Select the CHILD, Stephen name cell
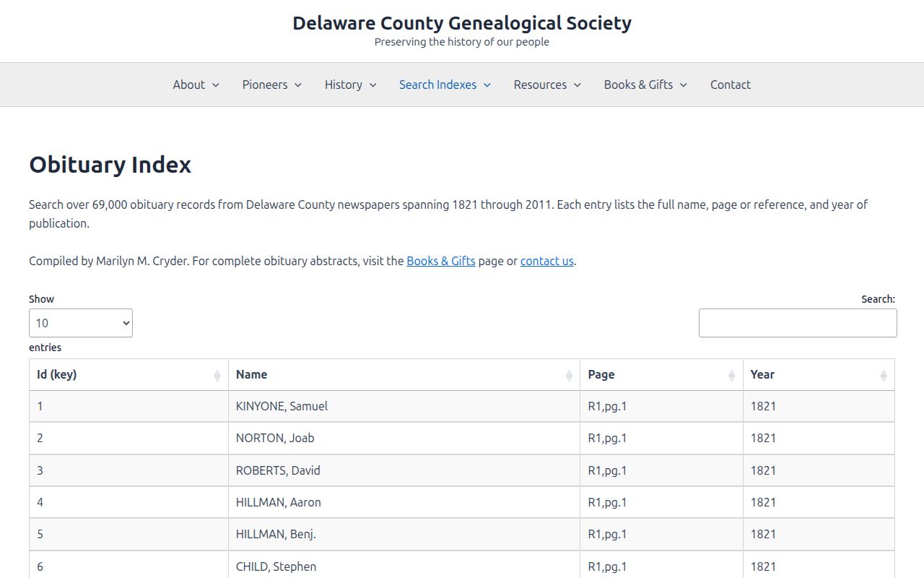 pos(404,565)
